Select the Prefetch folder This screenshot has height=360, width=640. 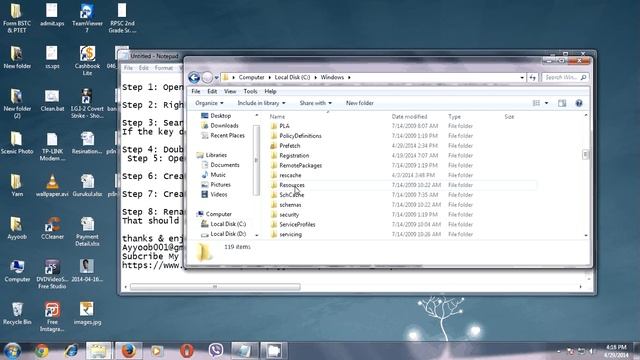click(x=289, y=146)
